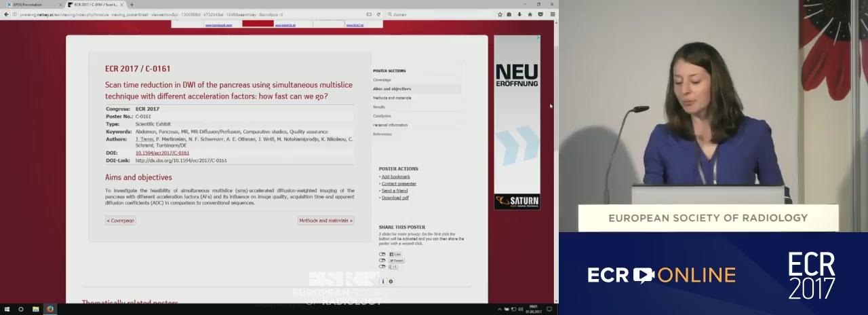Click the Send a friend link
This screenshot has height=315, width=868.
[395, 191]
